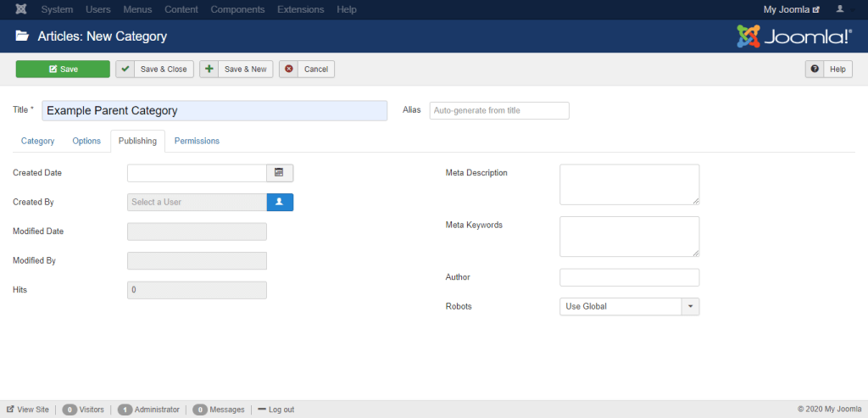The image size is (868, 418).
Task: Click the Created Date input field
Action: point(197,173)
